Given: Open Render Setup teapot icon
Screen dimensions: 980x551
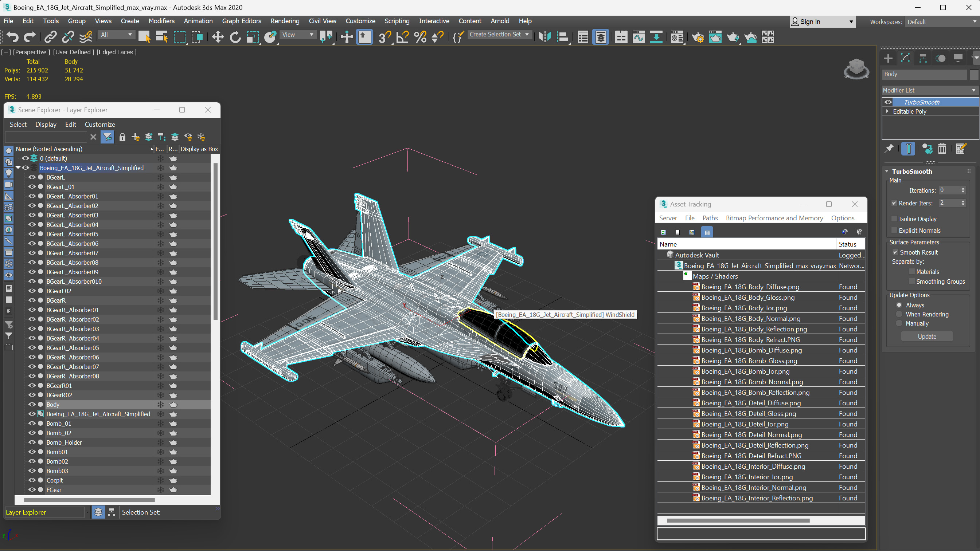Looking at the screenshot, I should coord(698,37).
